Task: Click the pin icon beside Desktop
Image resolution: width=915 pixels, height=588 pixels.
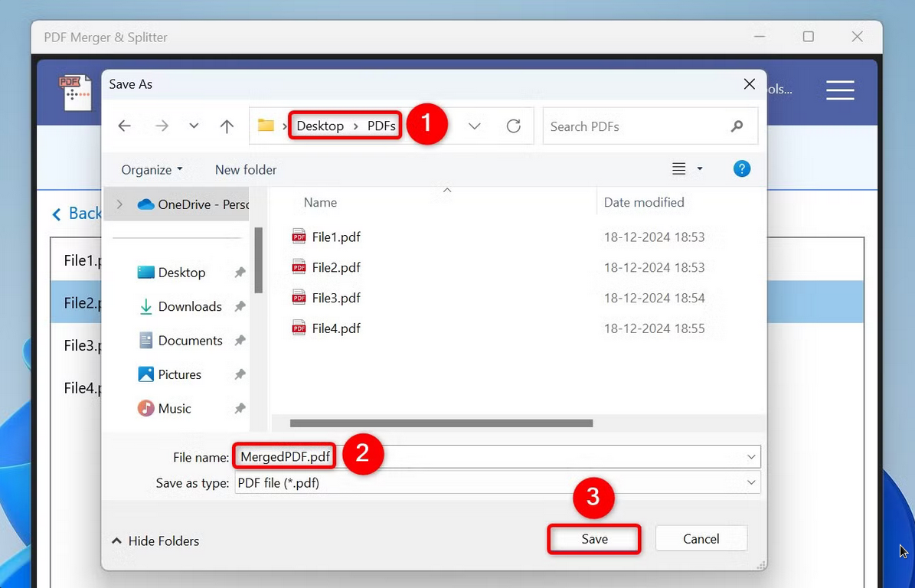Action: click(x=240, y=273)
